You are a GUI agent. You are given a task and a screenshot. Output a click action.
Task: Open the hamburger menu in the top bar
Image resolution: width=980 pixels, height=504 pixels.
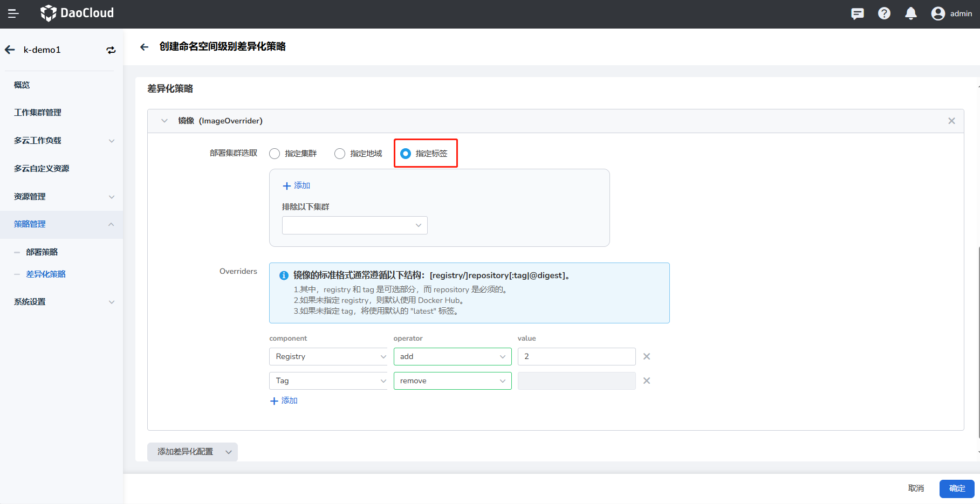[x=13, y=13]
